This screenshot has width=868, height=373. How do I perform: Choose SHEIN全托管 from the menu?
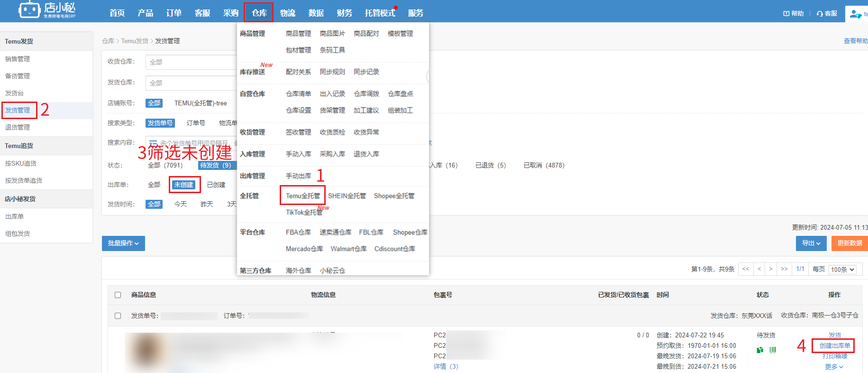coord(347,196)
